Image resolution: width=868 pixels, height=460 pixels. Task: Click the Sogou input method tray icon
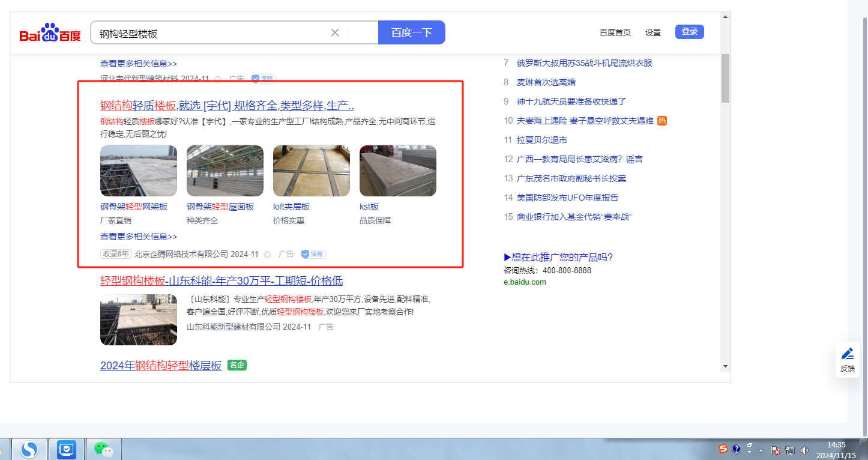723,449
